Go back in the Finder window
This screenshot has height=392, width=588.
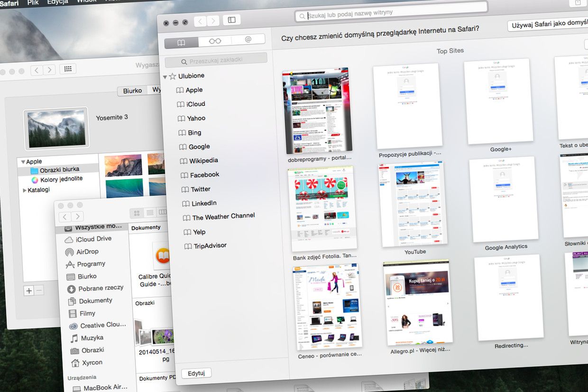(x=65, y=217)
